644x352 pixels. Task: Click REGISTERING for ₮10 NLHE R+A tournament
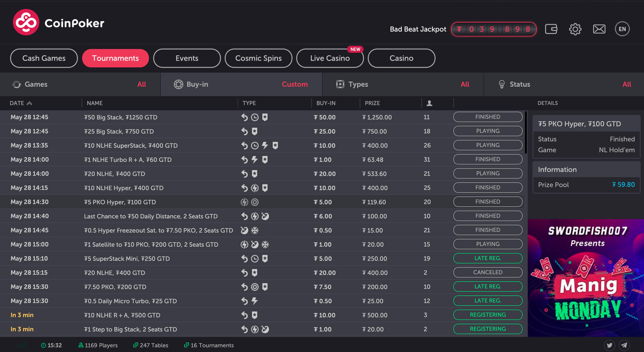[x=488, y=315]
